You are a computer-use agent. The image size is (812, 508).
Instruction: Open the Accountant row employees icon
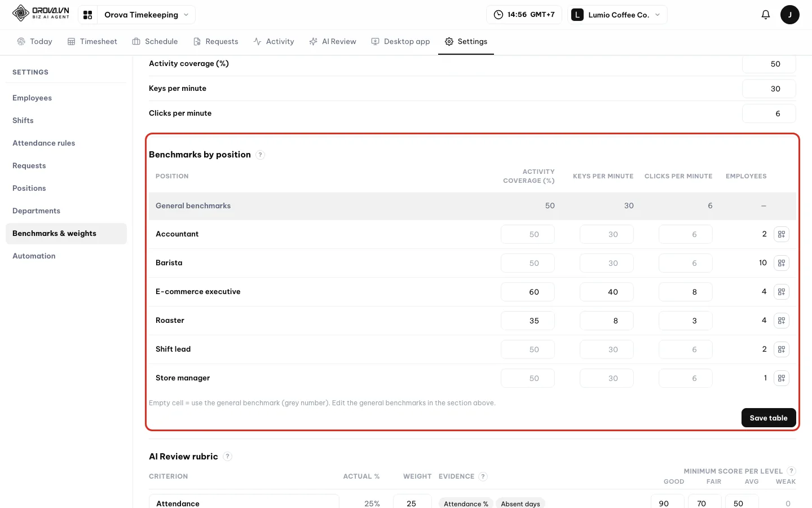(x=782, y=234)
